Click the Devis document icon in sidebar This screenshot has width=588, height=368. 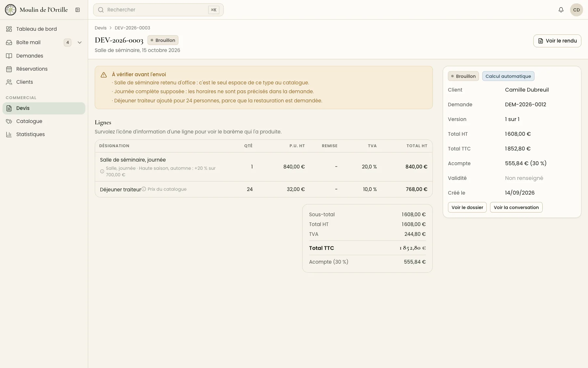pyautogui.click(x=9, y=108)
